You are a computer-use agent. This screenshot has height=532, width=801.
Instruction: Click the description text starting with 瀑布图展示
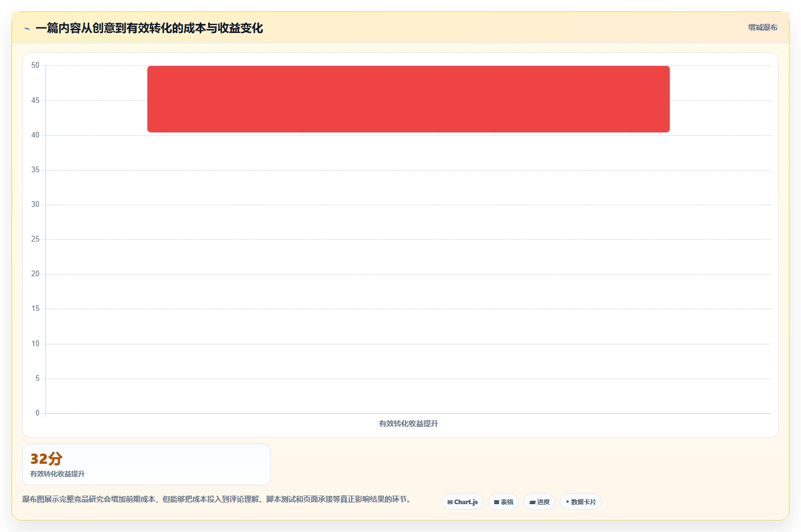click(217, 499)
